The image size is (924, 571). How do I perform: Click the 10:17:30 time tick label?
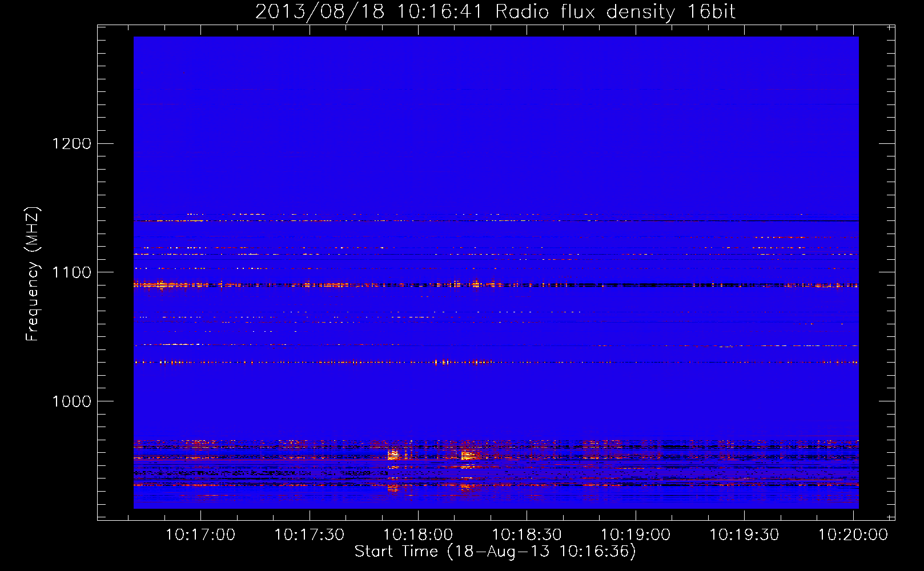pos(310,535)
